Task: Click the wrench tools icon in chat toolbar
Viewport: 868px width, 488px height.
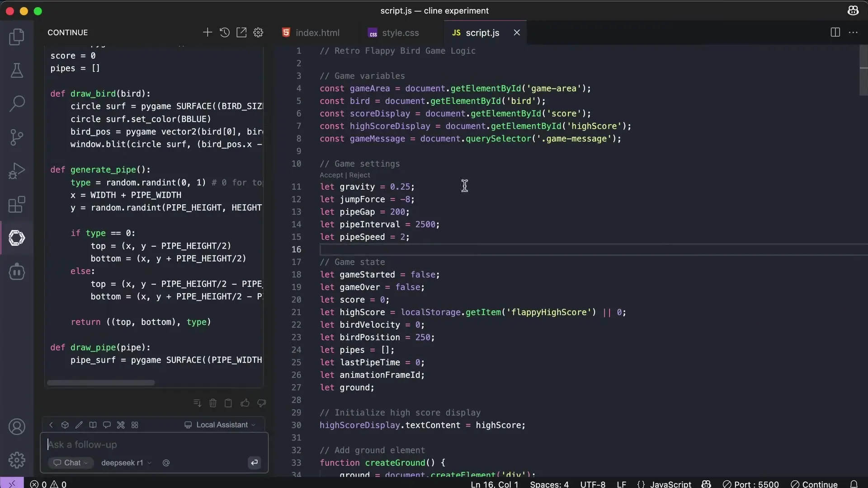Action: tap(121, 425)
